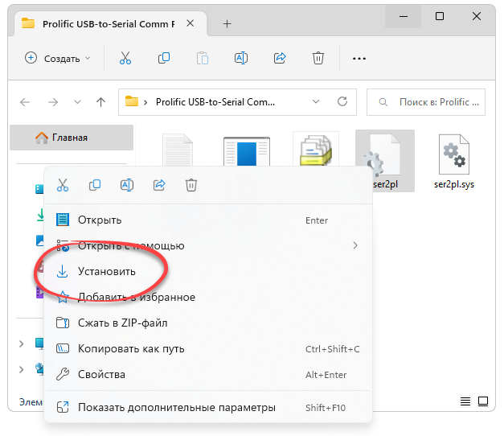Image resolution: width=504 pixels, height=436 pixels.
Task: Open a new tab with the plus button
Action: point(227,24)
